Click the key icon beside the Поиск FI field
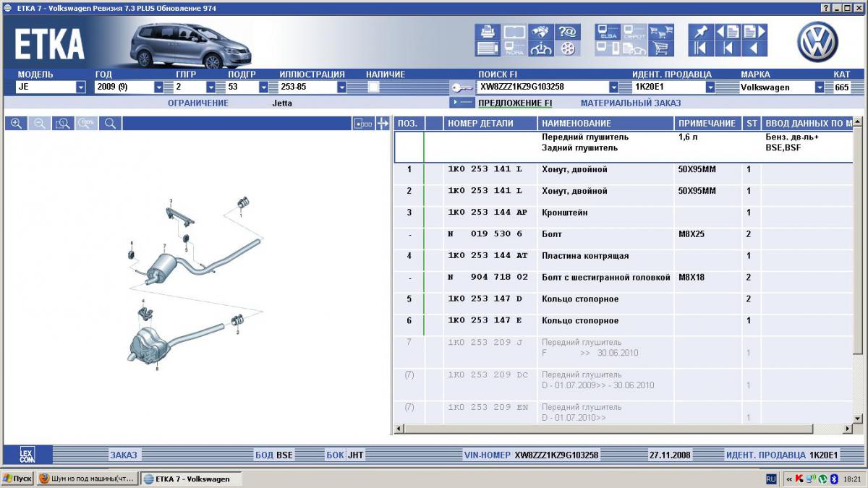This screenshot has width=868, height=488. (x=461, y=87)
